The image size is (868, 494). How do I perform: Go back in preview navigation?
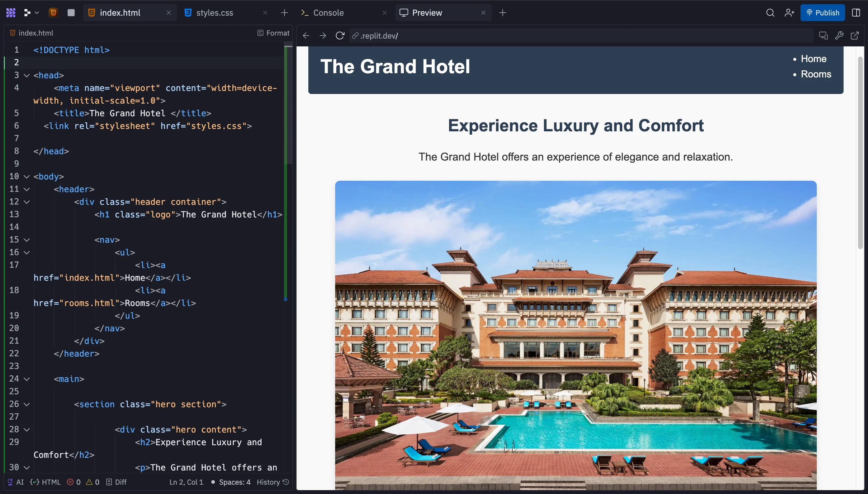(x=306, y=36)
